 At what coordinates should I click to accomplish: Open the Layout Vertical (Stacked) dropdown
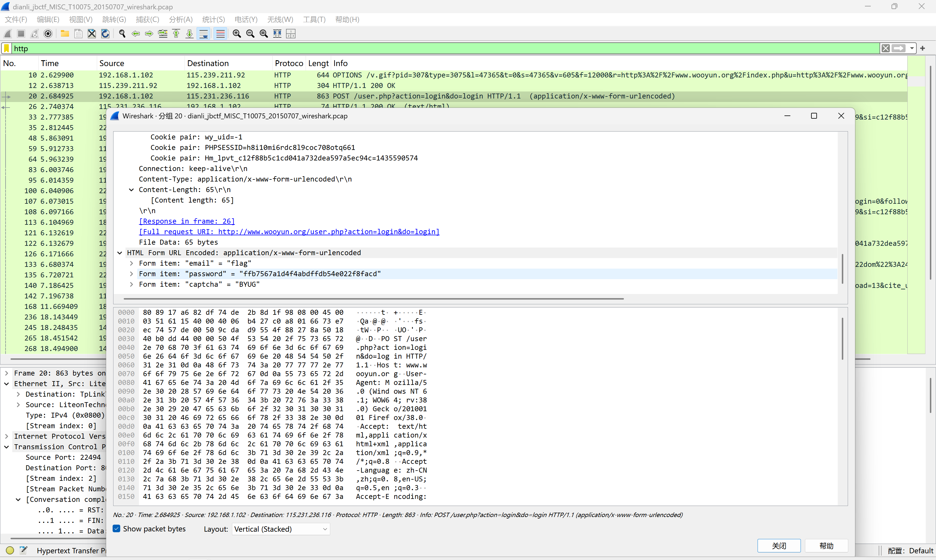click(281, 529)
